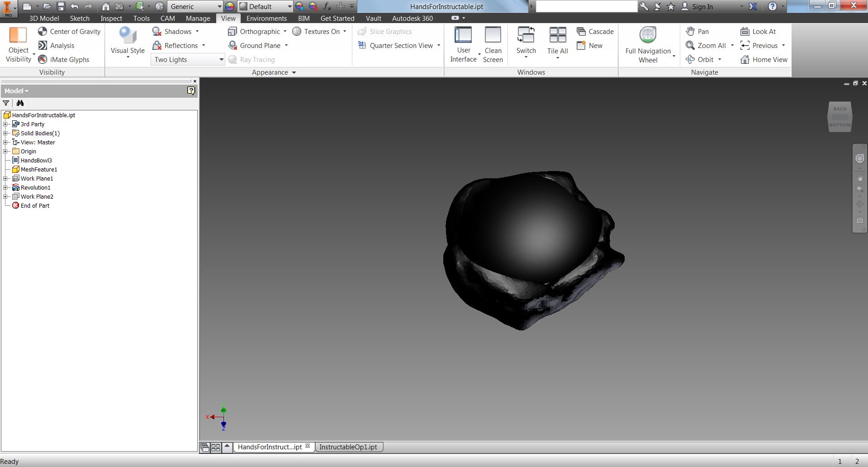Click the Open file folder icon

[x=47, y=6]
